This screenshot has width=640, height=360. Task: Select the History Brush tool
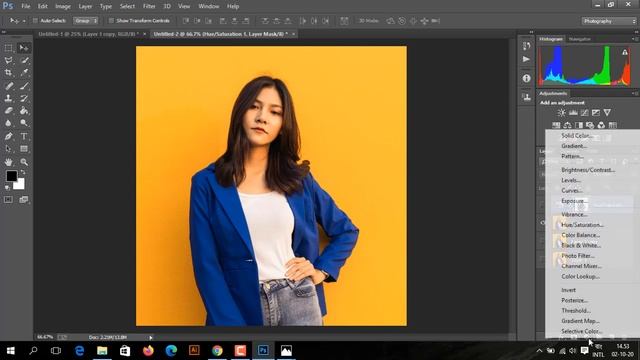click(24, 98)
